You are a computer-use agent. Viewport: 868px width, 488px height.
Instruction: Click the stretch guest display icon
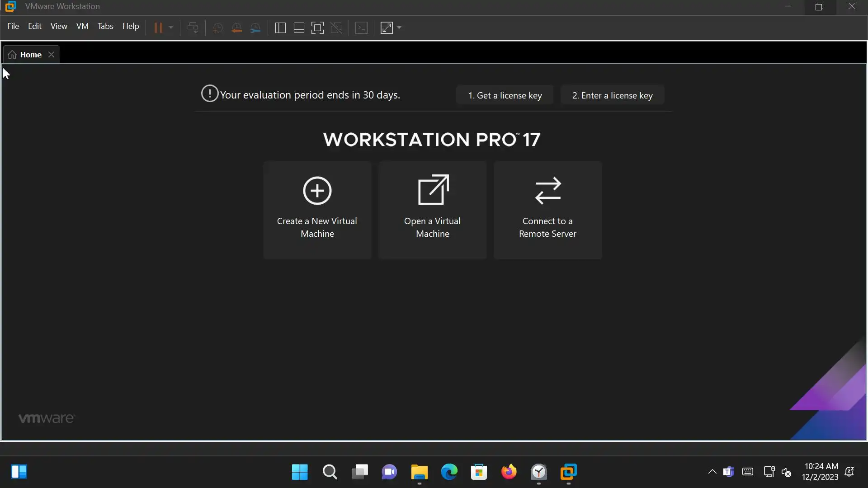tap(387, 28)
